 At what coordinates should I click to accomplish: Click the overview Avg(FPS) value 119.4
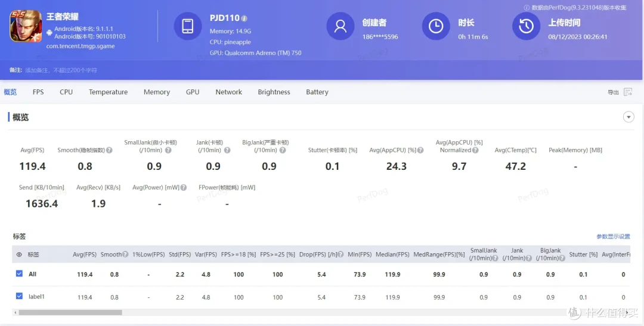click(32, 166)
